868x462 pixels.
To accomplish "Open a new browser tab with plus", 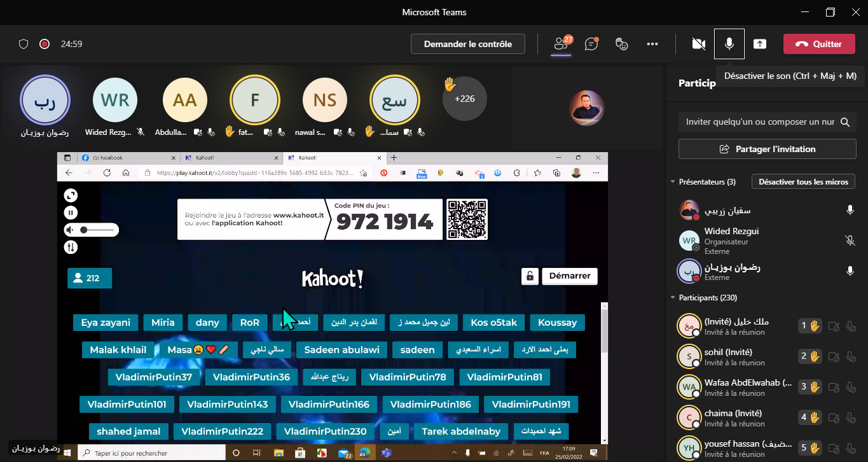I will (x=394, y=158).
